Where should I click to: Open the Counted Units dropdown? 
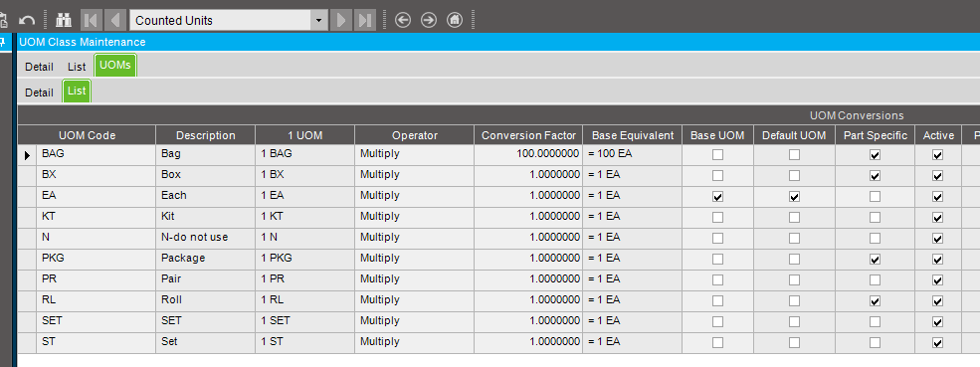coord(318,21)
